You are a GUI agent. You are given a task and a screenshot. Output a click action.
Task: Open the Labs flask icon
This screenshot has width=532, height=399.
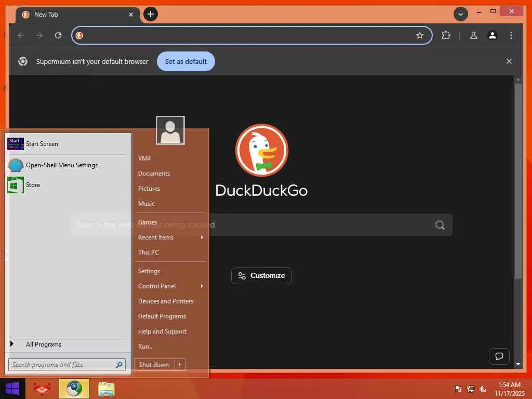(474, 35)
